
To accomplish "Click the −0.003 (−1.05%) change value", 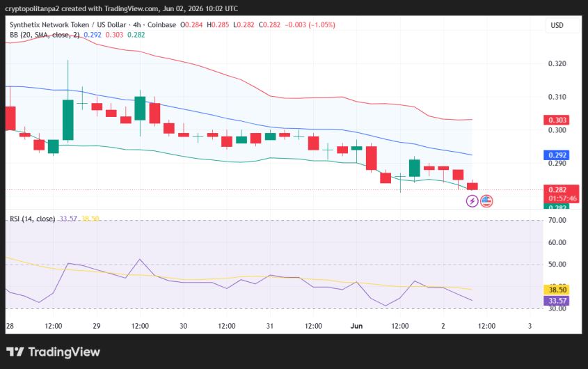I will pos(310,25).
